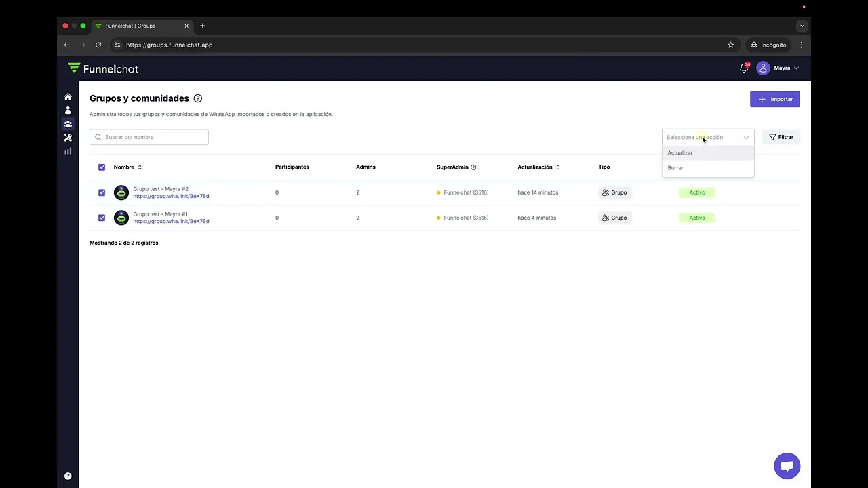Sort by Actualización column arrows
Image resolution: width=868 pixels, height=488 pixels.
coord(558,167)
